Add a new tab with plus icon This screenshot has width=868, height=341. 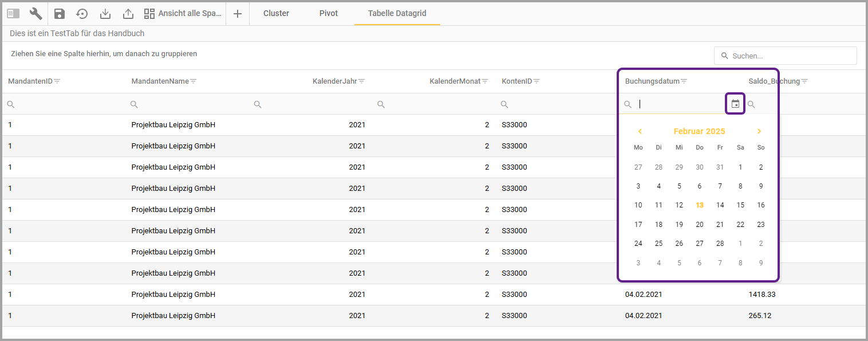click(238, 14)
